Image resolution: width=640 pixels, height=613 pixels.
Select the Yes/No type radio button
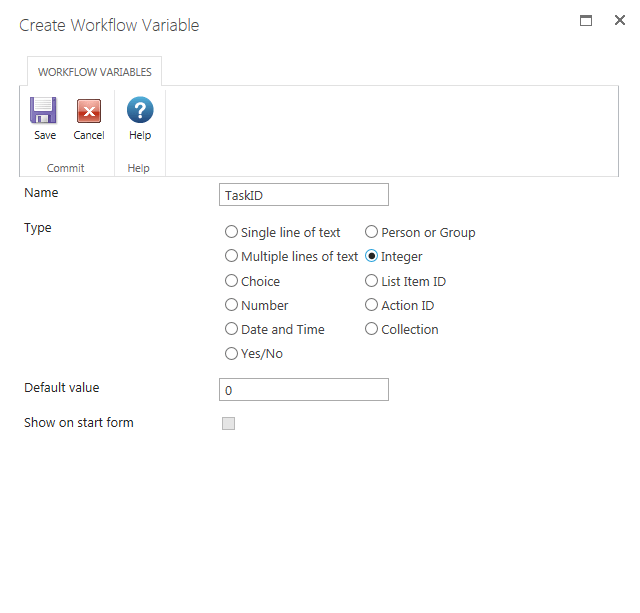(231, 353)
